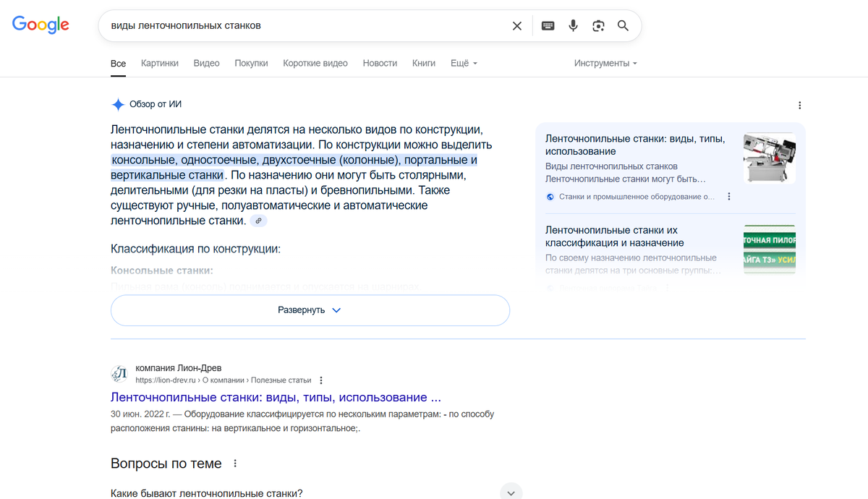The width and height of the screenshot is (868, 499).
Task: Open the Инструменты dropdown
Action: pyautogui.click(x=605, y=64)
